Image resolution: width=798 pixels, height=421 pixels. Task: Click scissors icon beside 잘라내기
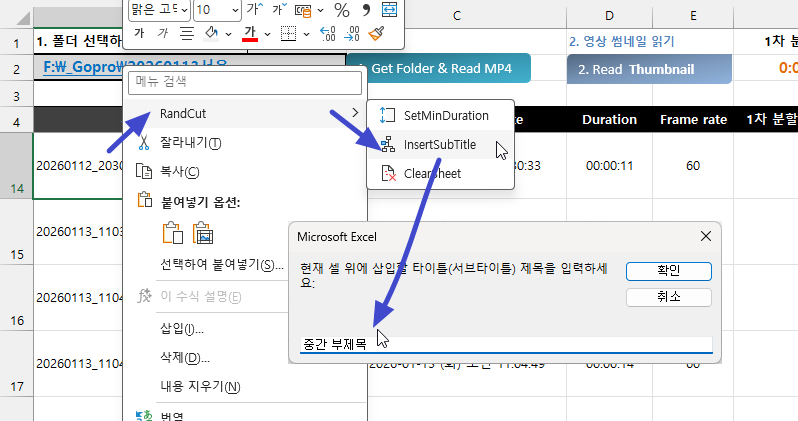(x=144, y=143)
